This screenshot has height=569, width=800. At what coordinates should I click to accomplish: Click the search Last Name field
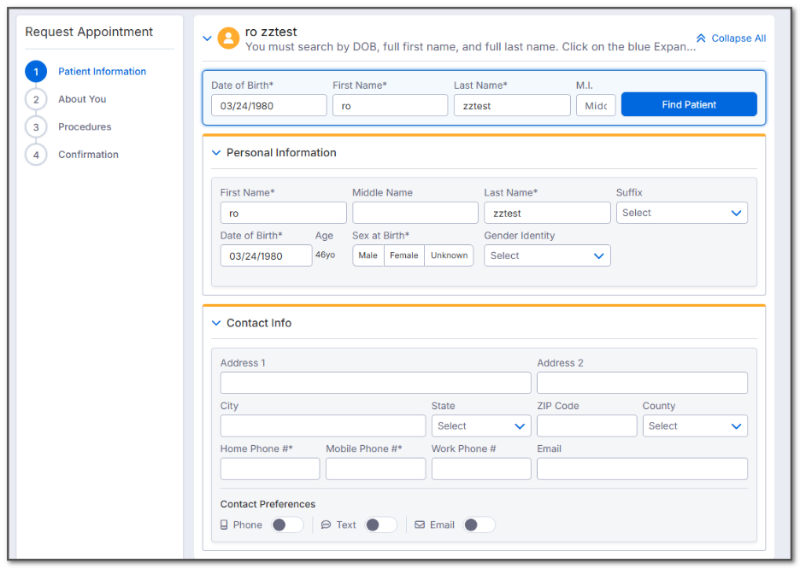click(512, 106)
